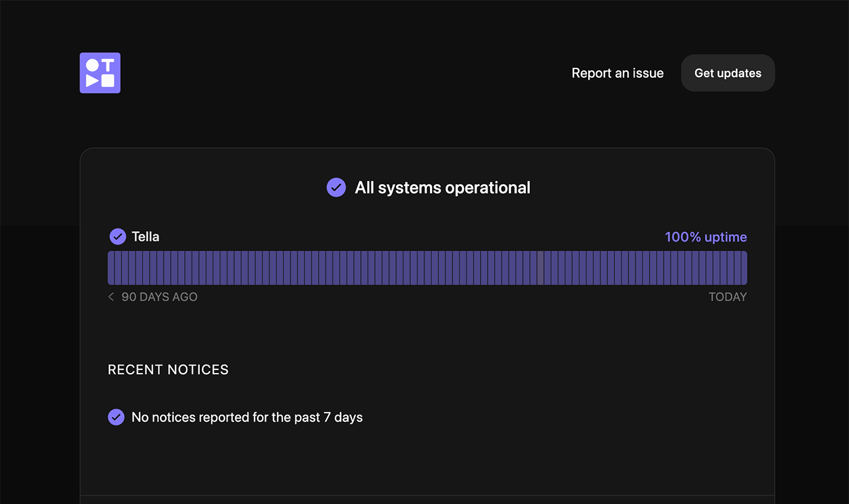Click the uptime bar just left of the gray bar
The width and height of the screenshot is (849, 504).
tap(534, 267)
